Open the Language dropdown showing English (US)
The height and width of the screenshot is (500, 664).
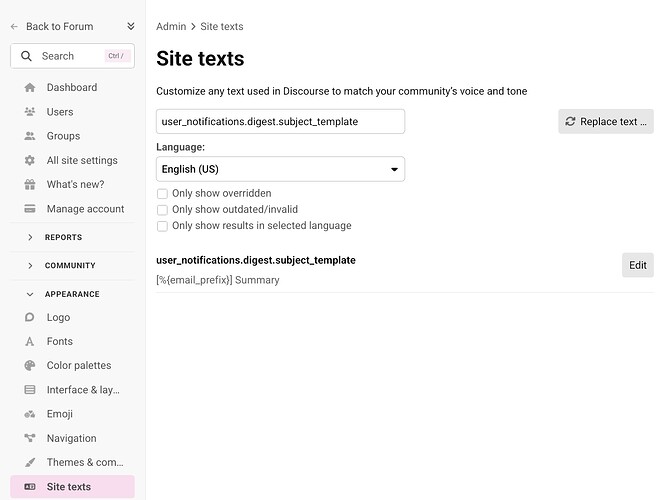(x=280, y=169)
